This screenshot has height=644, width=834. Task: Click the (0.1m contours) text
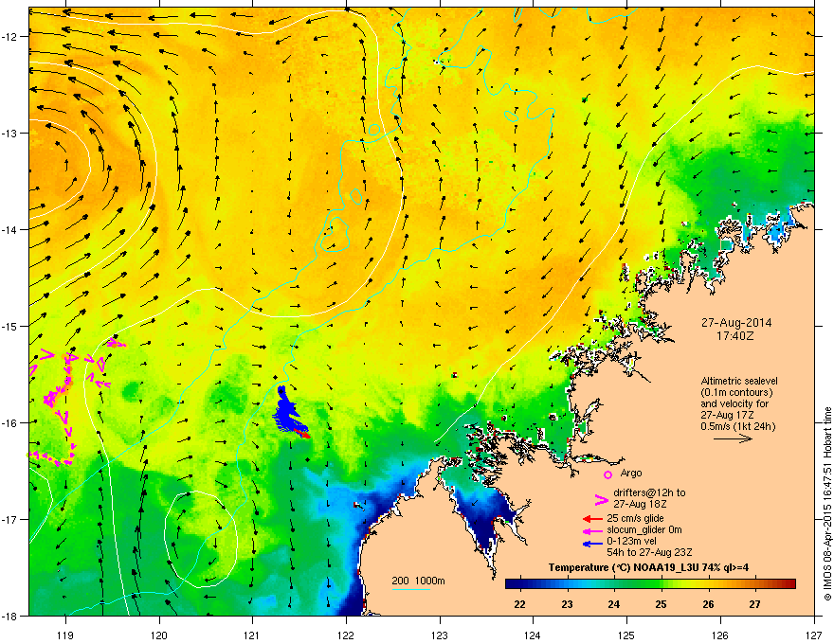point(736,392)
